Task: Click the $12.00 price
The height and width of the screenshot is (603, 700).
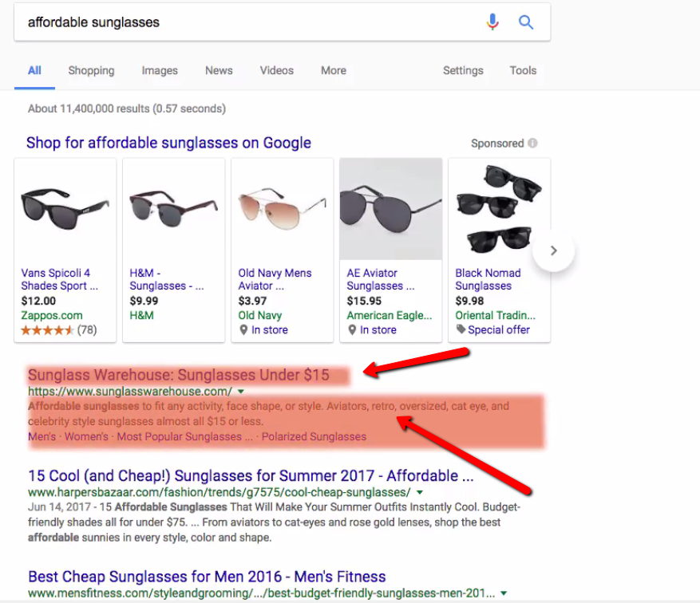Action: 38,301
